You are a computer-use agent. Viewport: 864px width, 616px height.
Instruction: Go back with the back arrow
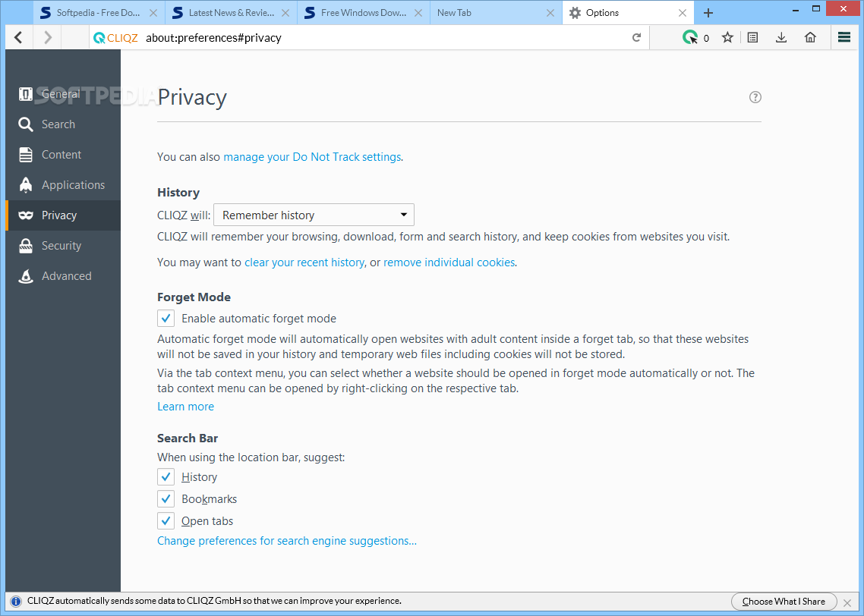coord(19,37)
